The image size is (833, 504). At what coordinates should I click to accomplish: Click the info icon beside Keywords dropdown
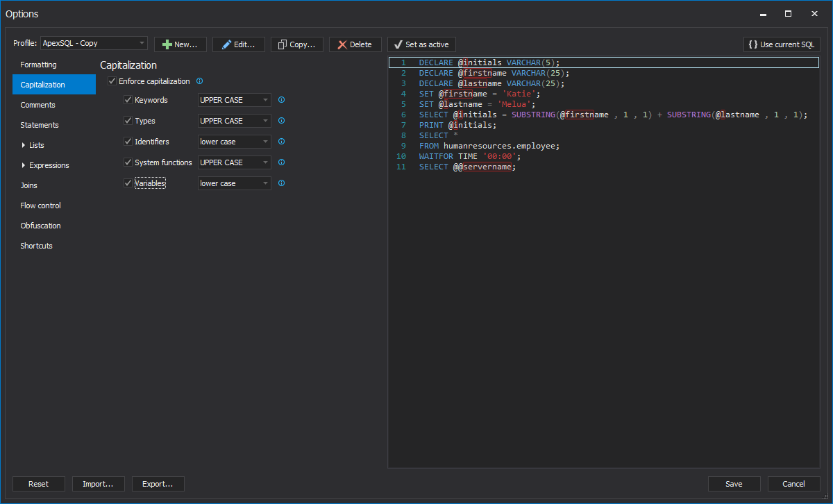[281, 100]
